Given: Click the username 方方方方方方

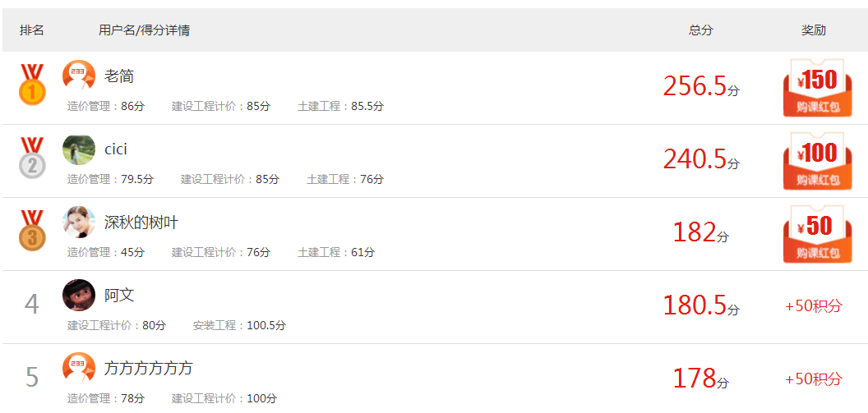Looking at the screenshot, I should tap(148, 368).
